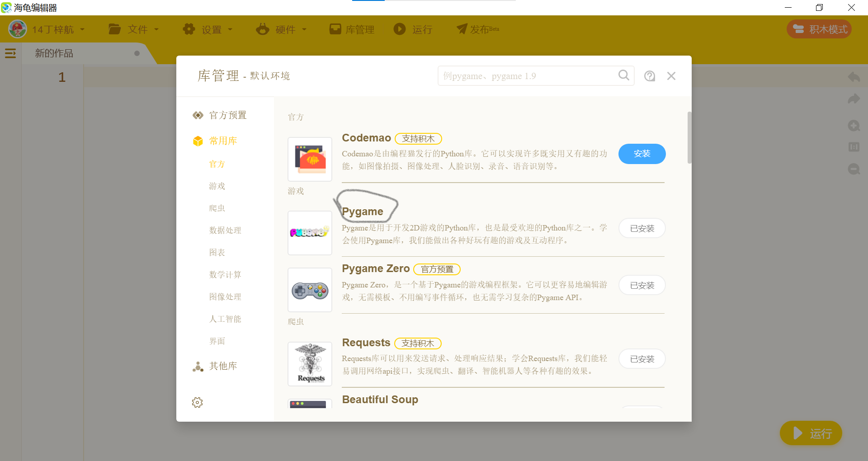The image size is (868, 461).
Task: Click 已安装 button for Pygame
Action: (642, 228)
